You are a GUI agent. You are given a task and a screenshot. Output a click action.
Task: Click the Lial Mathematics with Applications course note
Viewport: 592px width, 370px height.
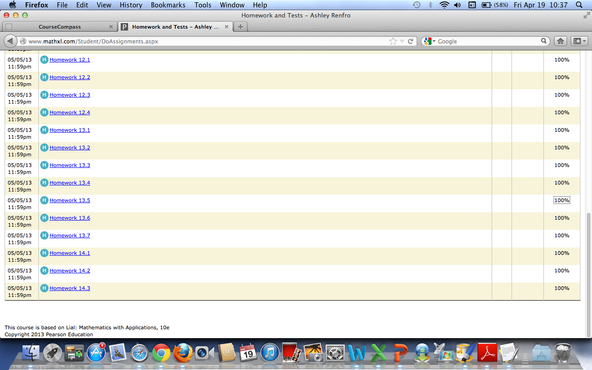87,327
